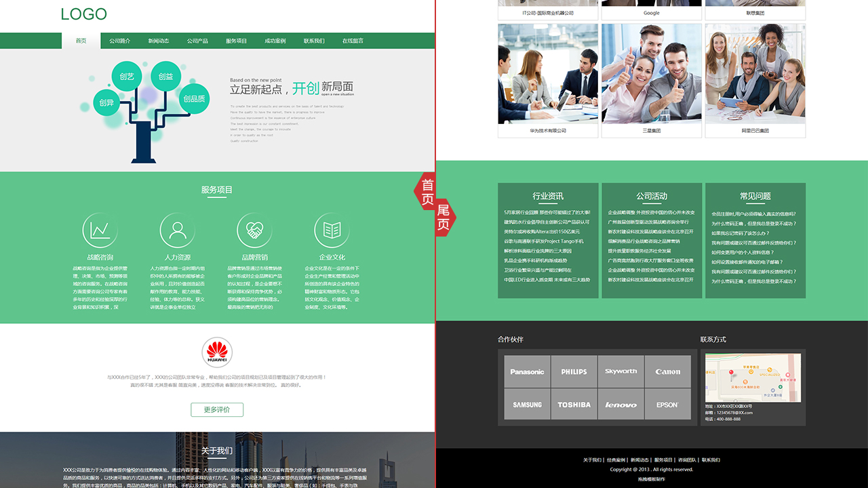Click the human resources person icon
The height and width of the screenshot is (488, 868).
pyautogui.click(x=178, y=230)
